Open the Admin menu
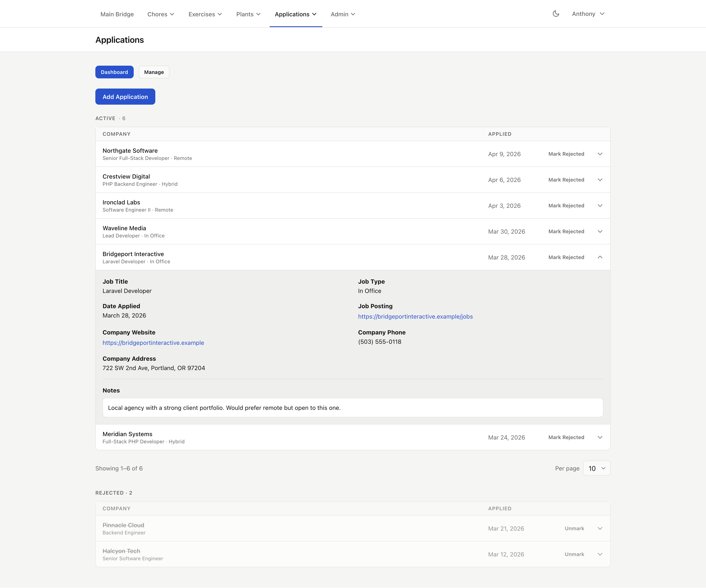Image resolution: width=706 pixels, height=588 pixels. click(x=343, y=14)
